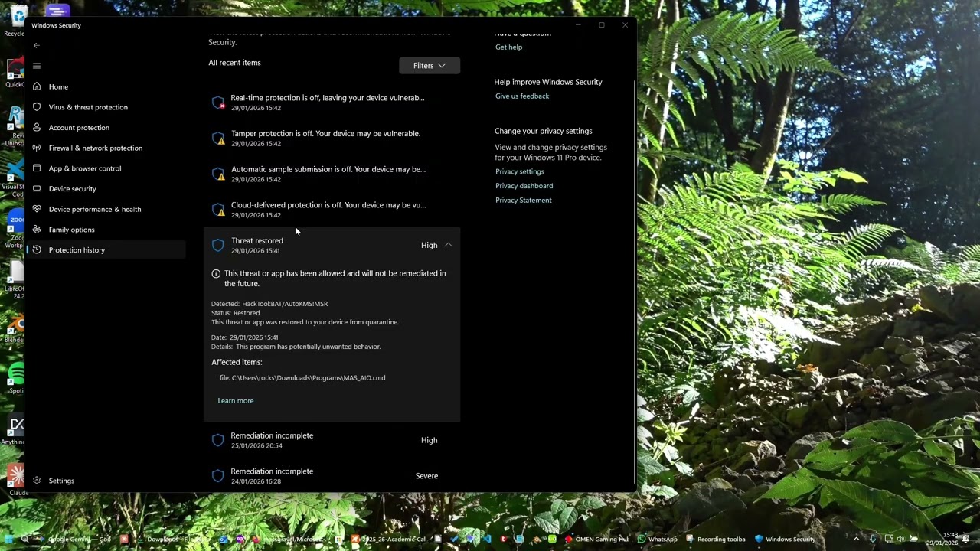
Task: Click the Cloud-delivered protection warning shield icon
Action: [218, 210]
